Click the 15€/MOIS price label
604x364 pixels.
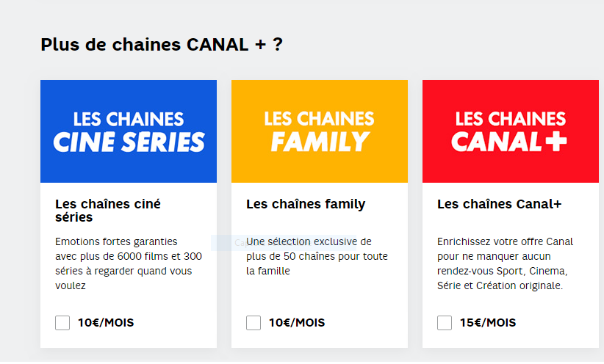[x=488, y=323]
